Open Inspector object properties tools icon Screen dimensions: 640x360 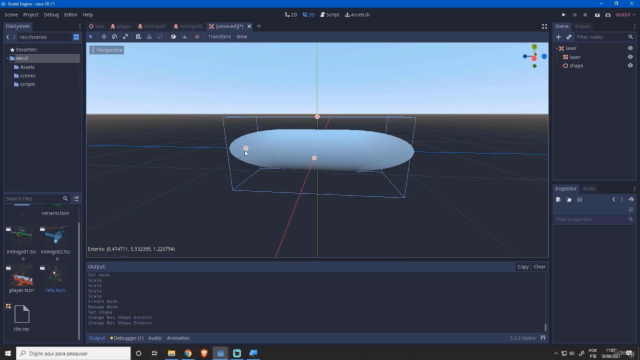[631, 209]
